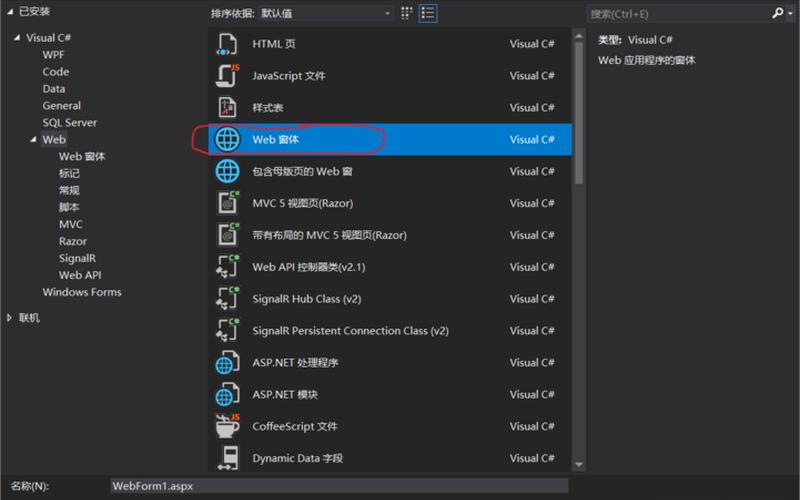The image size is (800, 500).
Task: Select Dynamic Data 字段 template name
Action: coord(297,458)
